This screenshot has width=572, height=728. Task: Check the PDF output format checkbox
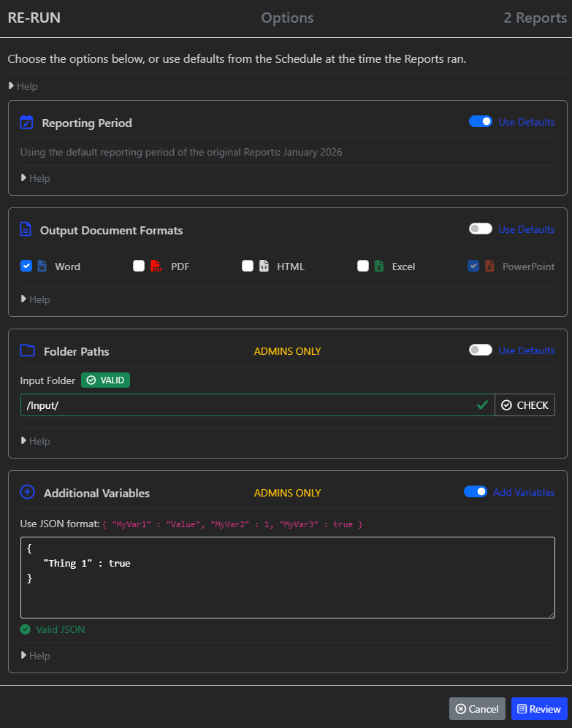click(x=139, y=267)
